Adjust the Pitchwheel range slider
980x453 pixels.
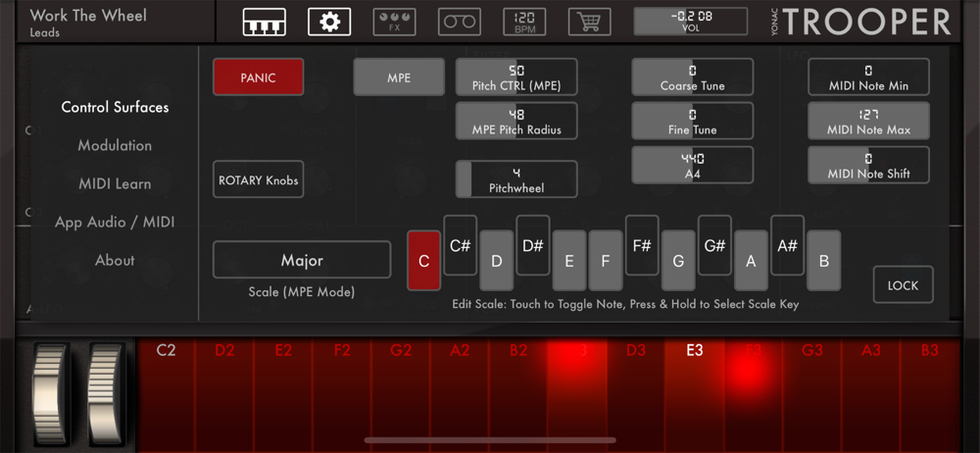pos(516,179)
